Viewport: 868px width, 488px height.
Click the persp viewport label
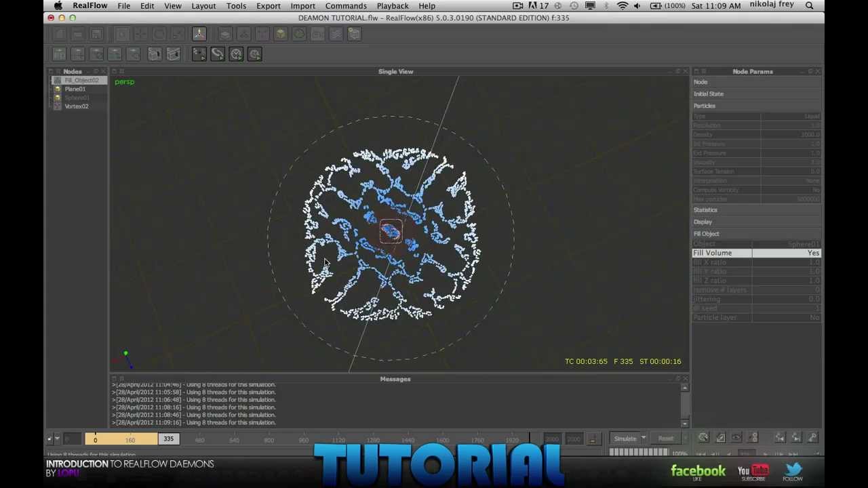click(124, 82)
